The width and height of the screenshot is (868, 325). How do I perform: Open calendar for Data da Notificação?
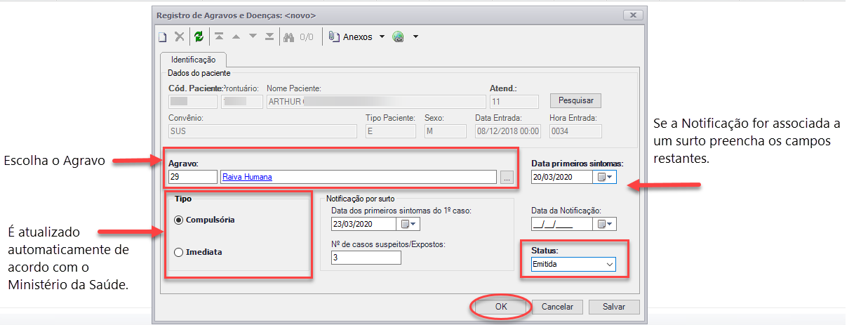[605, 225]
